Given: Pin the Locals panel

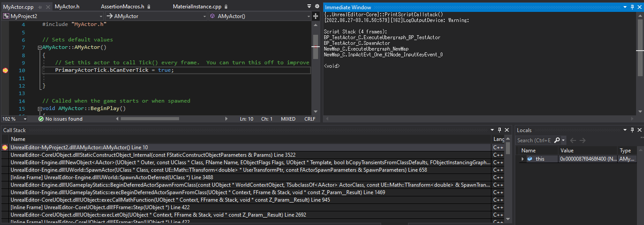Looking at the screenshot, I should coord(633,130).
